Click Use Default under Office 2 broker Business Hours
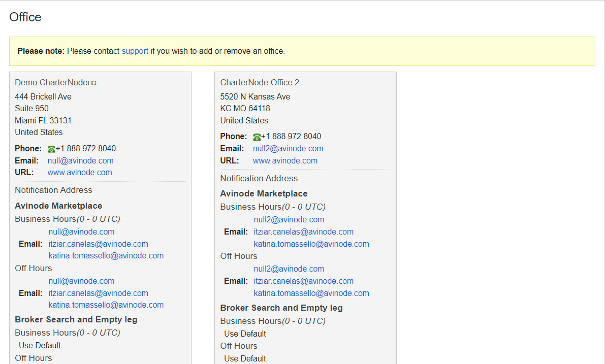 click(245, 334)
